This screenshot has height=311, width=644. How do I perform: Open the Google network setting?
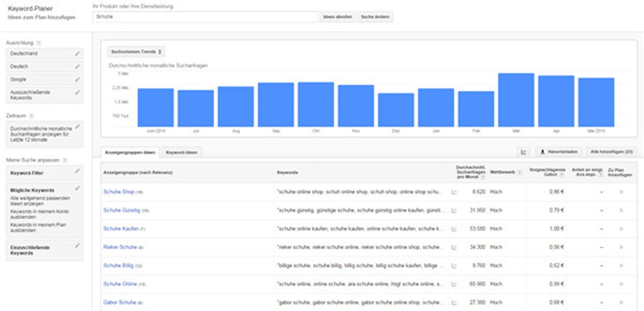(45, 79)
